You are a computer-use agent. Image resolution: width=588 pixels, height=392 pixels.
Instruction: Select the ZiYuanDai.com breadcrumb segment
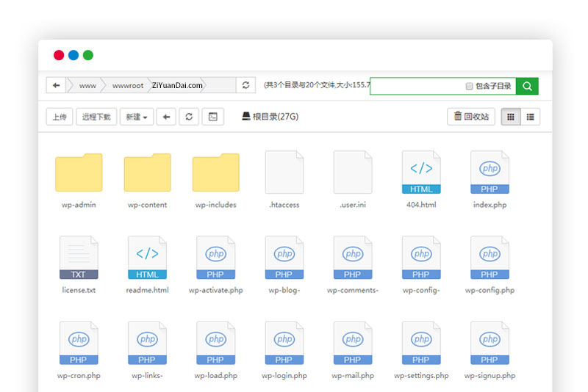[177, 86]
